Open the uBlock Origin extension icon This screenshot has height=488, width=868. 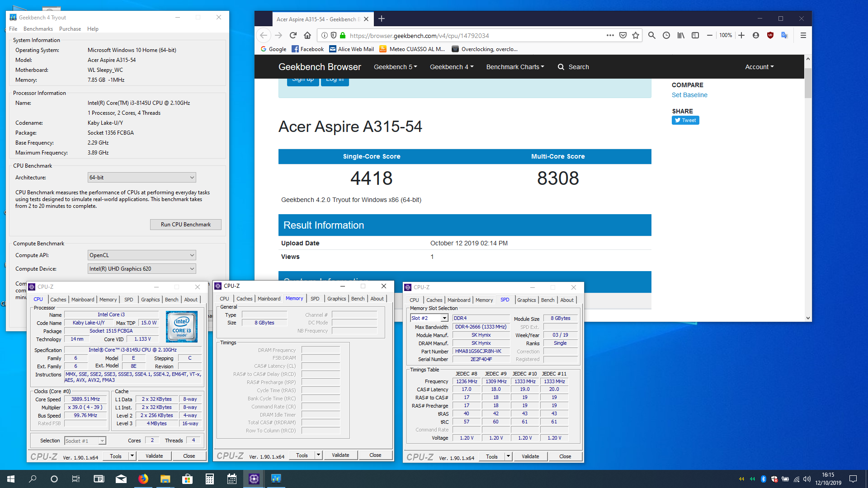coord(770,35)
